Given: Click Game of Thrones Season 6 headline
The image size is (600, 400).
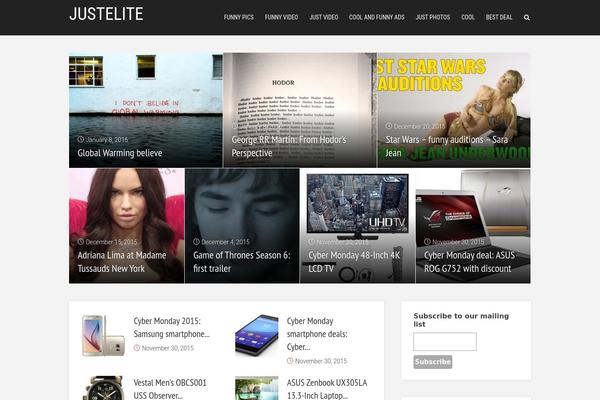Looking at the screenshot, I should coord(241,262).
